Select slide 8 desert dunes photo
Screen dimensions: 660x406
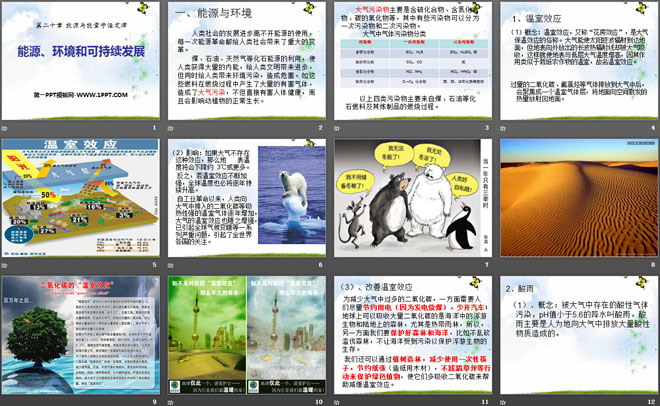point(579,198)
